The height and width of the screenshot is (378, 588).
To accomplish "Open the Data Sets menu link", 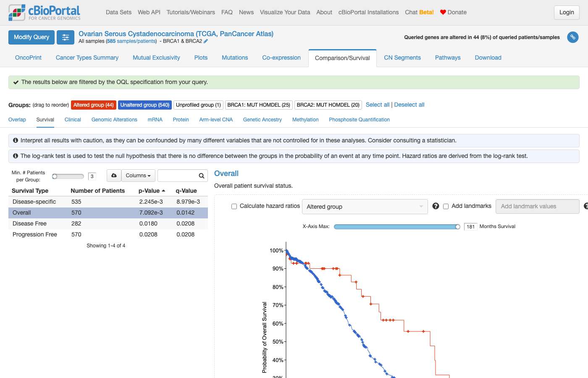I will pyautogui.click(x=118, y=12).
